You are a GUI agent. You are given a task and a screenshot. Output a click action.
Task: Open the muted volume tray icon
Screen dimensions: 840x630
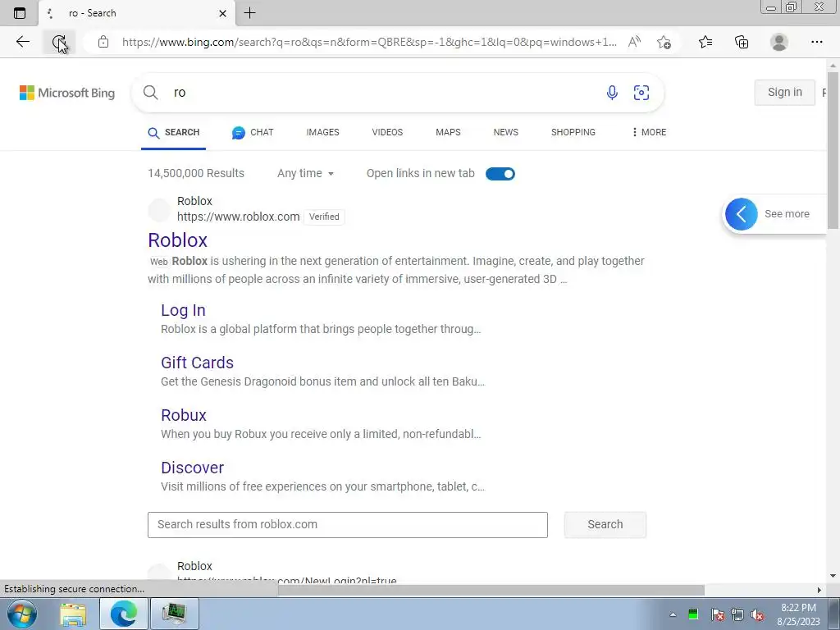point(757,614)
